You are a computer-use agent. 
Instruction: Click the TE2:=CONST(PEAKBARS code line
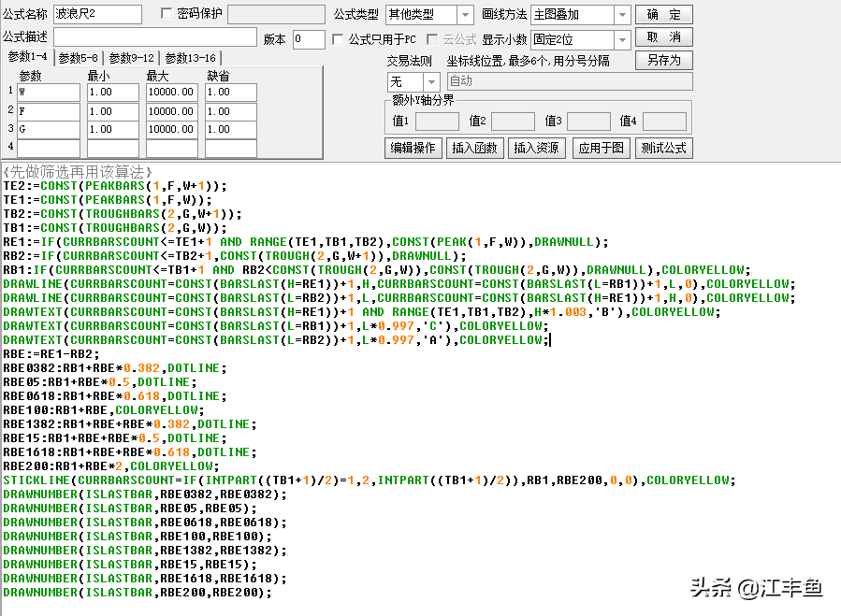coord(115,186)
